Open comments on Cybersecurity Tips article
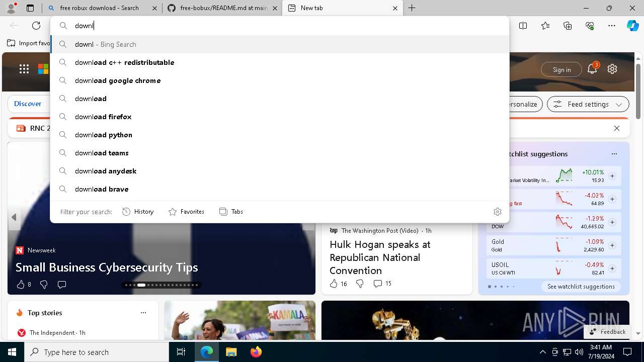The height and width of the screenshot is (362, 644). click(62, 285)
